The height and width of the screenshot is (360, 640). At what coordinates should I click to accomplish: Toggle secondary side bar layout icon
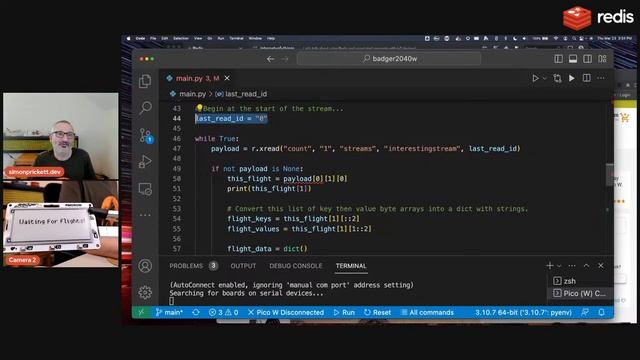(587, 59)
